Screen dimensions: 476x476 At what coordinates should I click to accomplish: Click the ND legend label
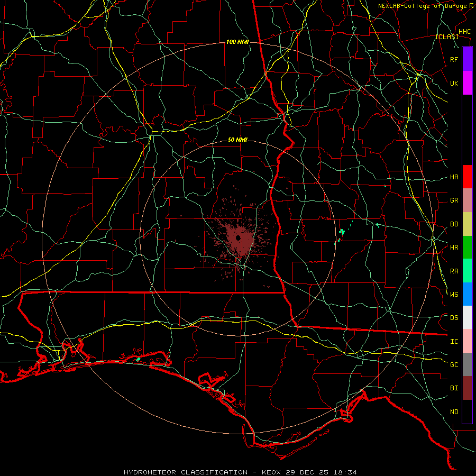(x=454, y=412)
